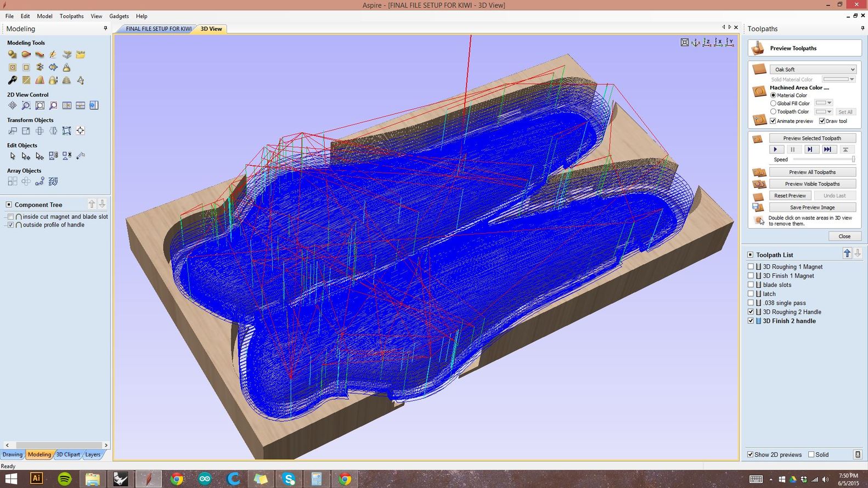Select the Zoom magnifier tool in 2D View Control
868x488 pixels.
pos(26,105)
